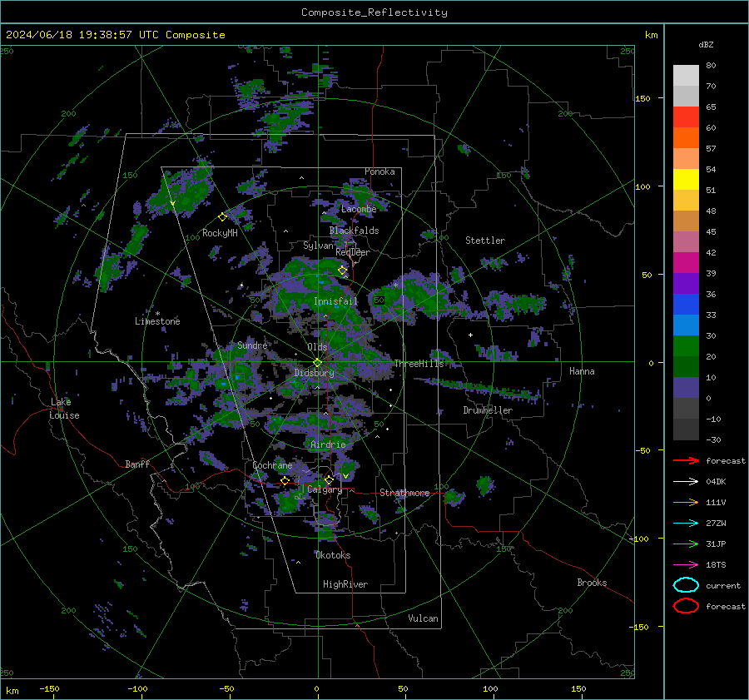The width and height of the screenshot is (749, 700).
Task: Click the Composite_Reflectivity title
Action: pyautogui.click(x=374, y=12)
